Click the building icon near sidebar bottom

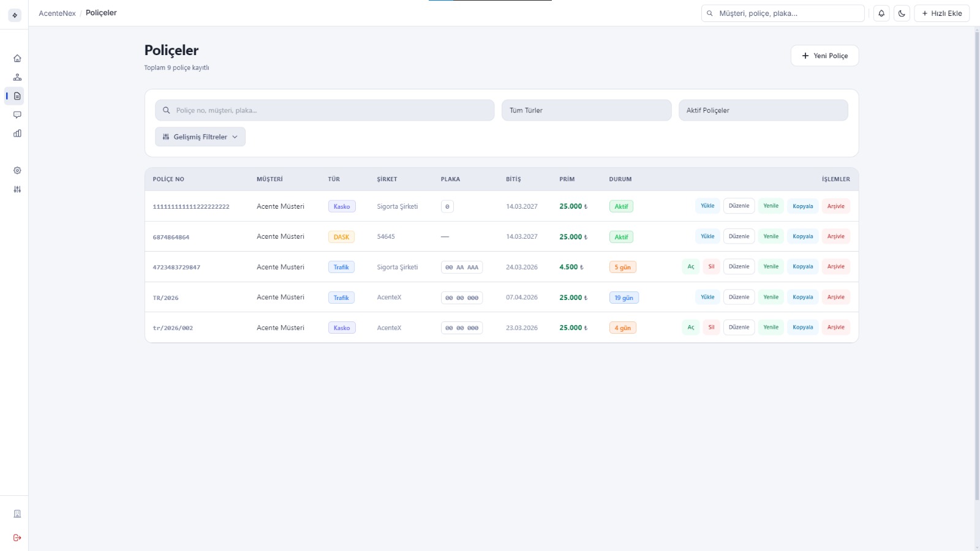pos(17,514)
